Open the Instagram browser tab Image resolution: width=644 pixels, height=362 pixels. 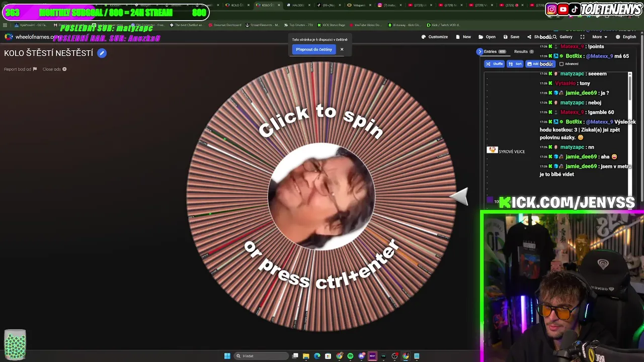coord(388,5)
